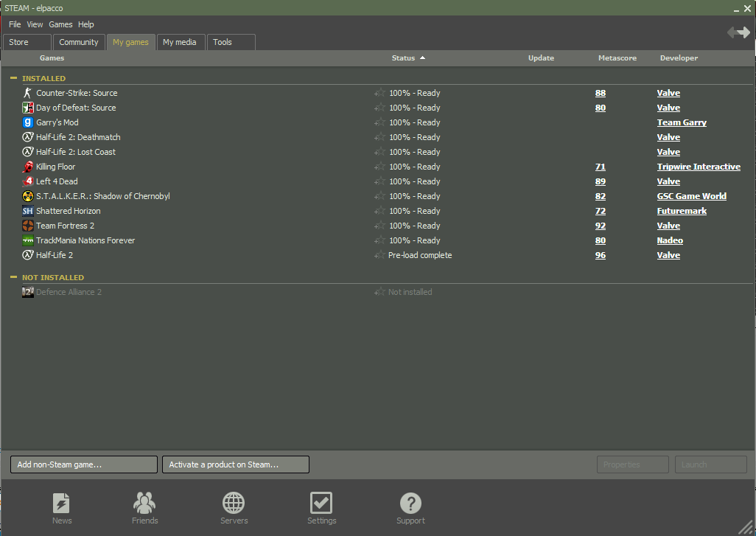Click the Killing Floor game icon

click(x=28, y=167)
